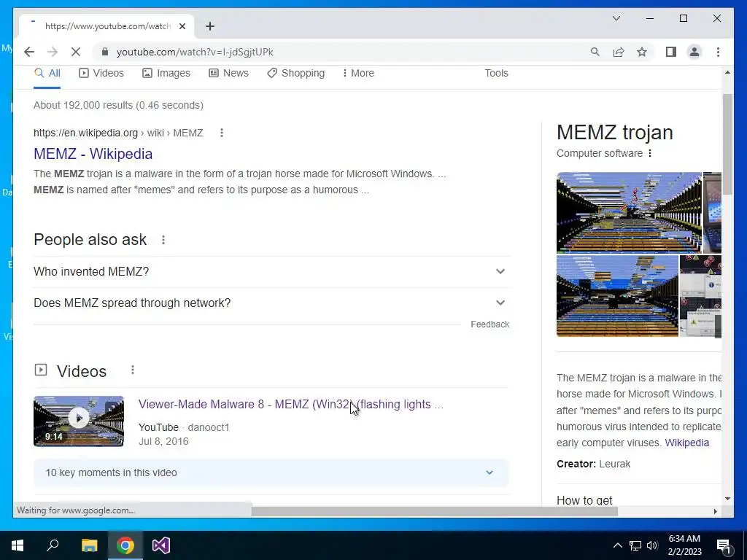Click the Feedback link

click(489, 324)
